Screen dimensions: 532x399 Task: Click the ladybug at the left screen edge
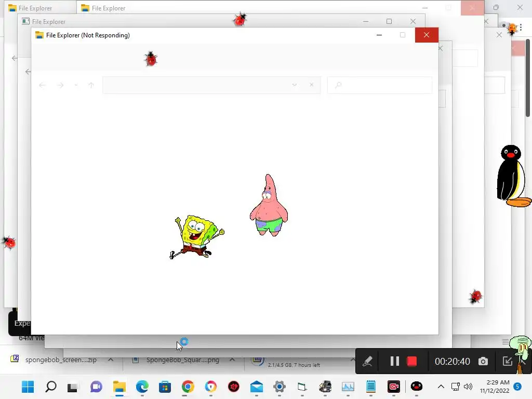[9, 243]
